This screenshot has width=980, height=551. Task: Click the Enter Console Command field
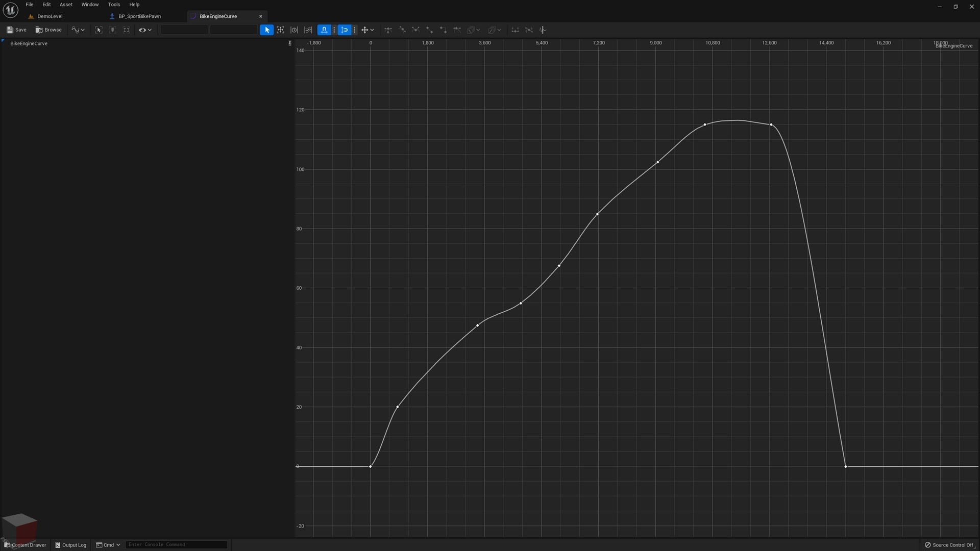[176, 545]
